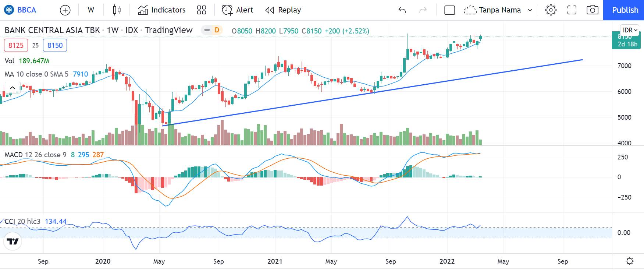Select the Vol 189.647M indicator label
This screenshot has height=271, width=644.
pyautogui.click(x=27, y=61)
